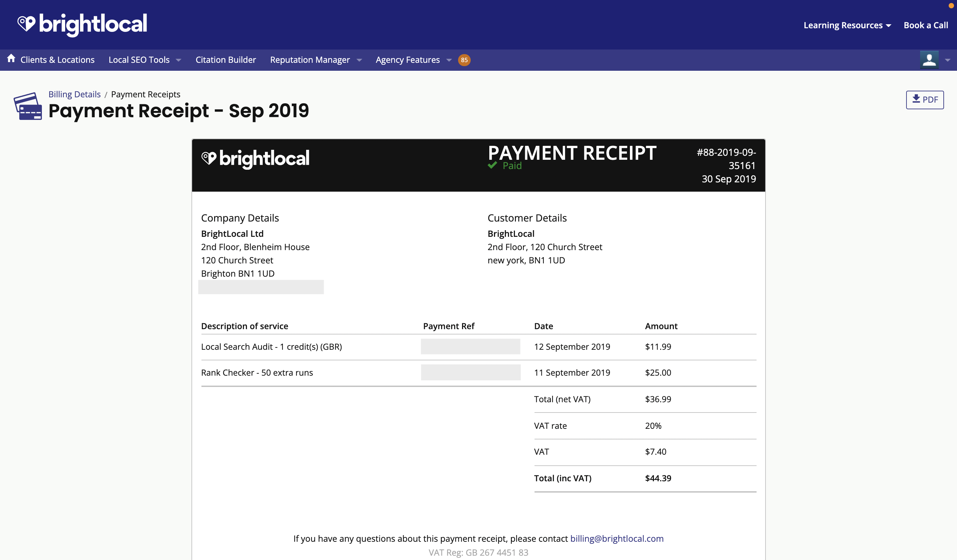Viewport: 957px width, 560px height.
Task: Click Local Search Audit service description
Action: point(271,347)
